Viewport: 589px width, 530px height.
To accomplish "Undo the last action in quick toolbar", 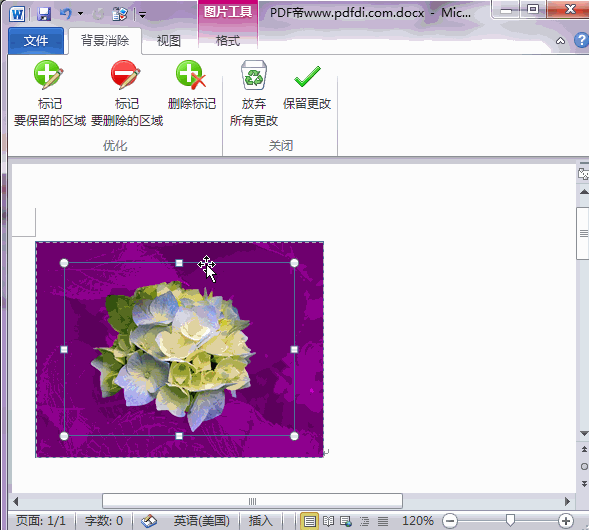I will (x=65, y=14).
